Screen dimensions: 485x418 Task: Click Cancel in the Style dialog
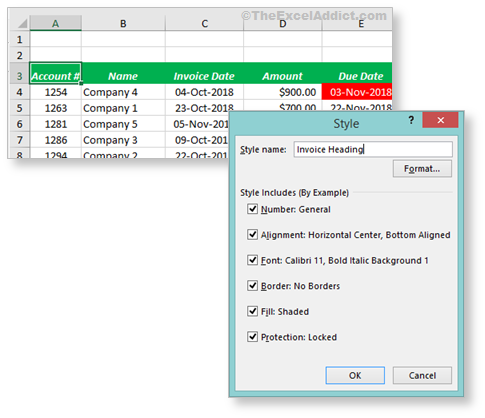422,375
